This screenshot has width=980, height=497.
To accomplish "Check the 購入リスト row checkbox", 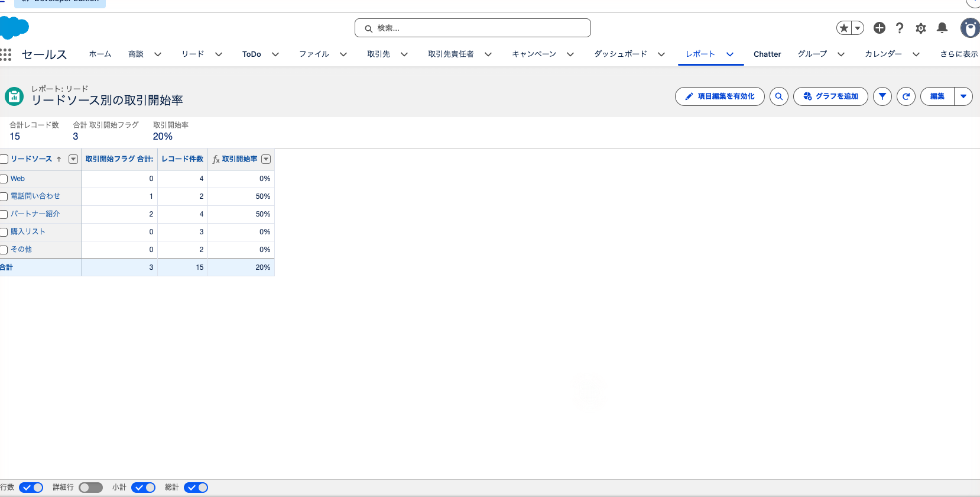I will [x=4, y=232].
